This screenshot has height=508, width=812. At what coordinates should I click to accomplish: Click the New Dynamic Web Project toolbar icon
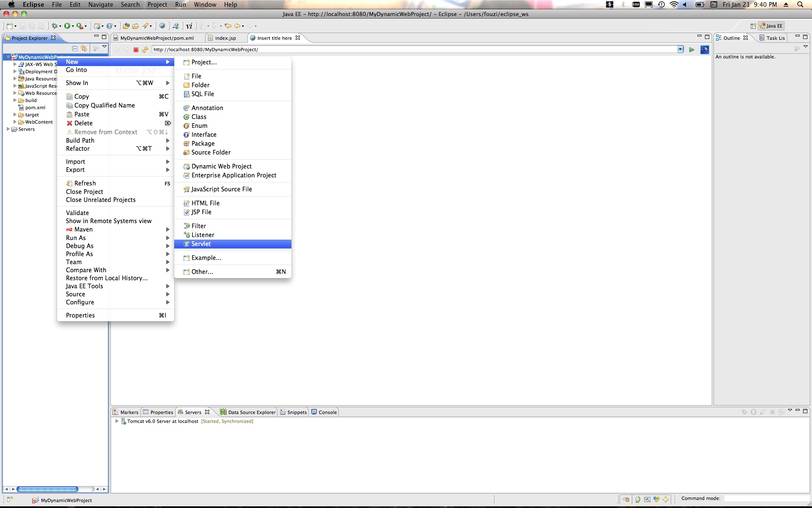(97, 26)
